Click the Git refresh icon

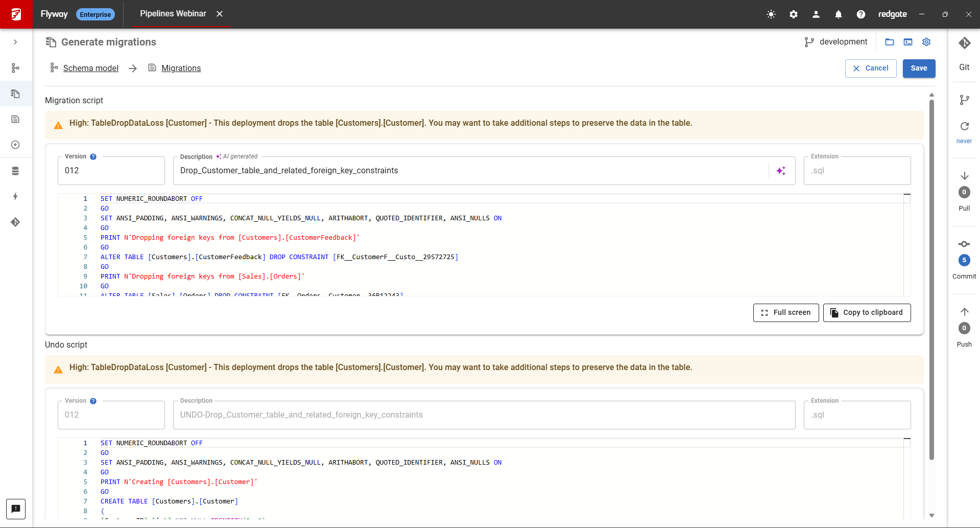(964, 126)
